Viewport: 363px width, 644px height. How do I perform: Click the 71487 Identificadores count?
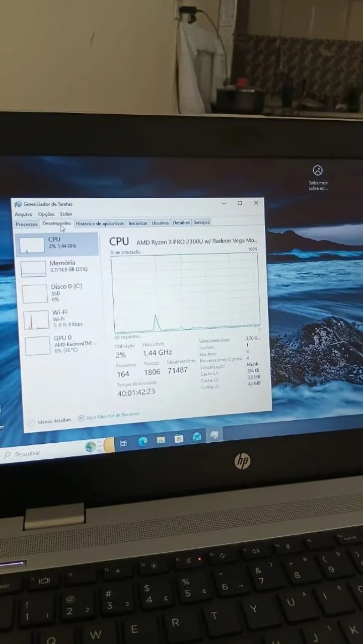pyautogui.click(x=178, y=370)
